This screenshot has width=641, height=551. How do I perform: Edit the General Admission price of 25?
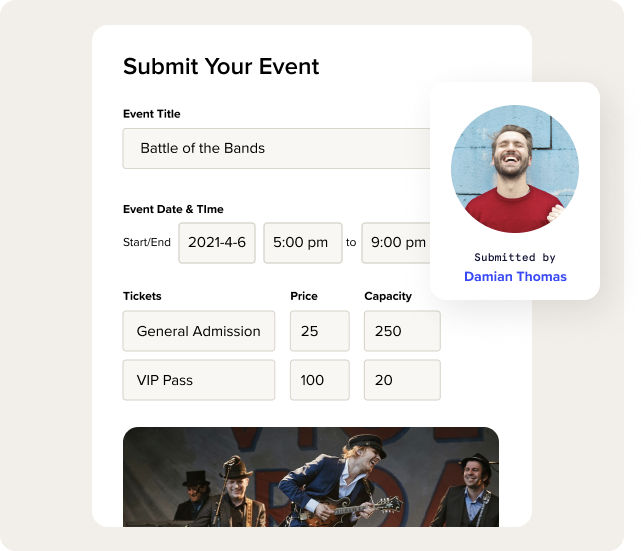319,331
